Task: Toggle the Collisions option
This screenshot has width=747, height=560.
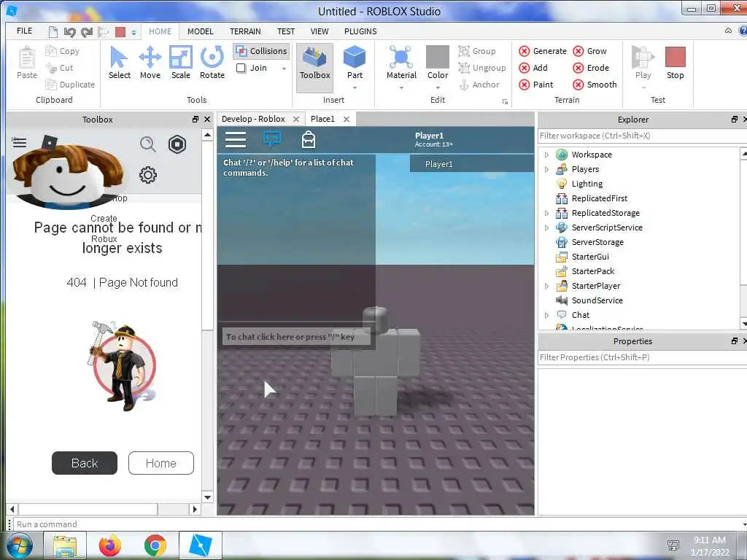Action: coord(262,51)
